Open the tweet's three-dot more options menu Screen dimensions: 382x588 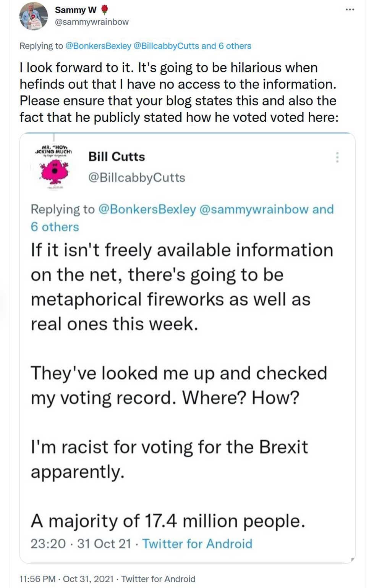pos(350,10)
